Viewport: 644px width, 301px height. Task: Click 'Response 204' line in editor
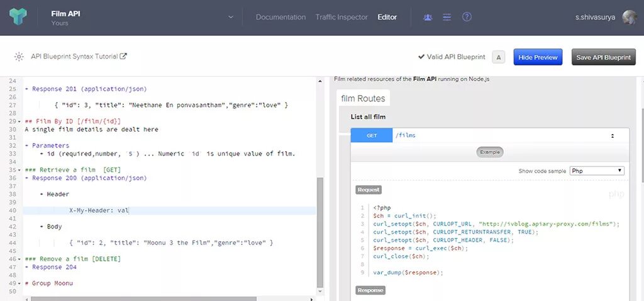[50, 267]
